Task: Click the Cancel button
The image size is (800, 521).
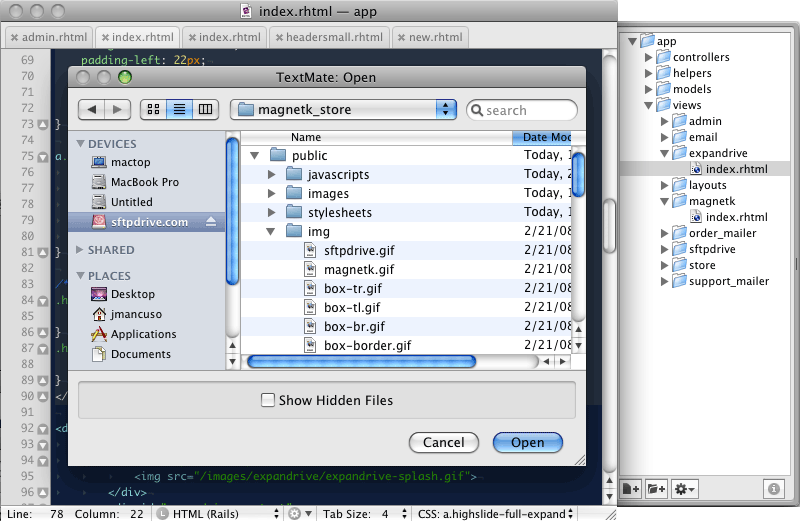Action: (x=443, y=442)
